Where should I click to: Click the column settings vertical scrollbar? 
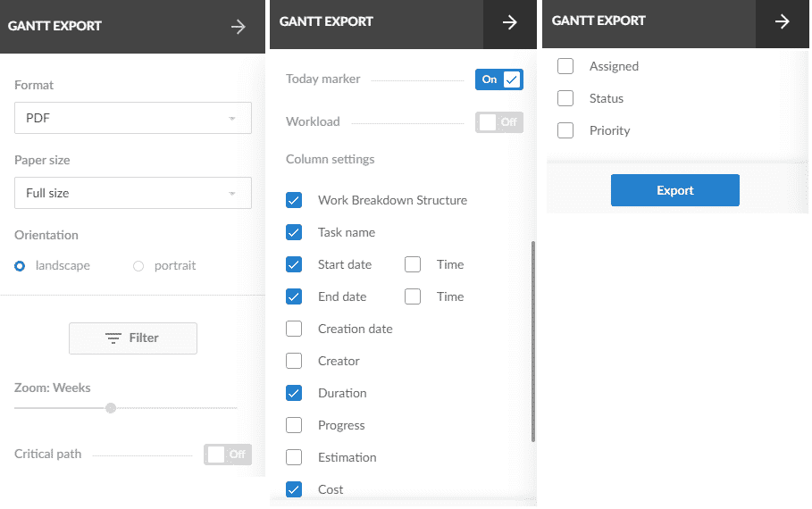[x=533, y=342]
